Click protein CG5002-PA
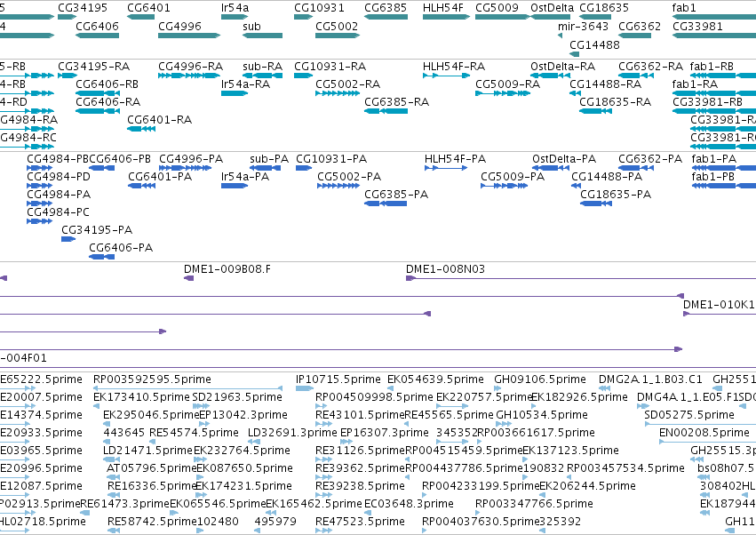The height and width of the screenshot is (535, 756). [x=338, y=186]
